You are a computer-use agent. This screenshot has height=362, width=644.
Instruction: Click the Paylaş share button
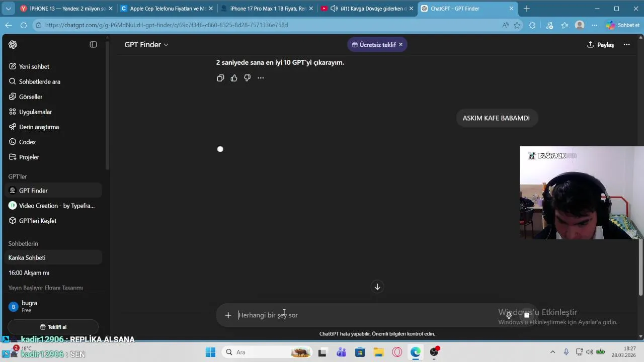[x=600, y=45]
